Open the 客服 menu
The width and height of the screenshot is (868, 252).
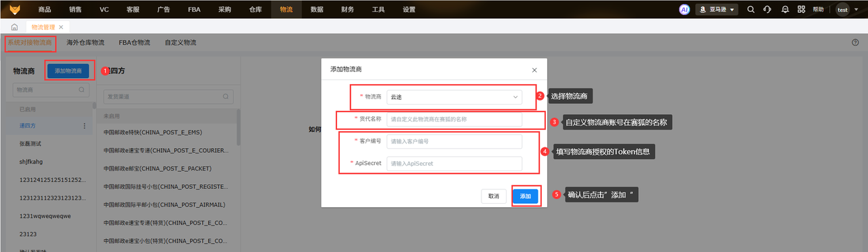click(133, 10)
